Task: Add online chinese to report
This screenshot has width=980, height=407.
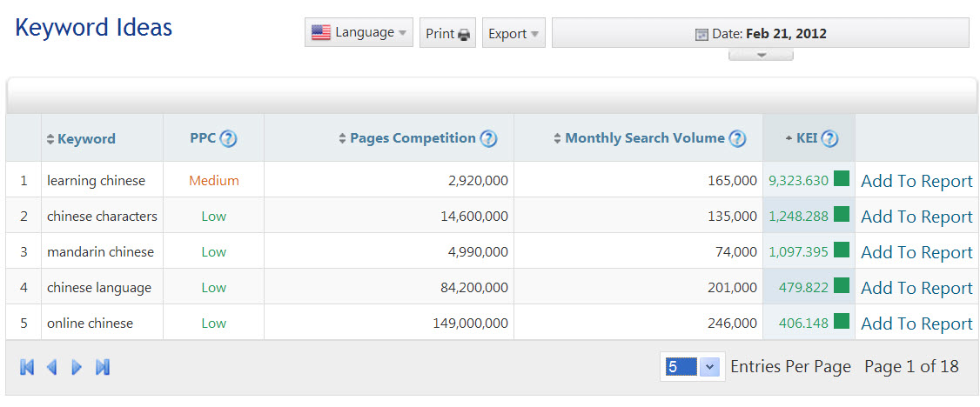Action: coord(916,324)
